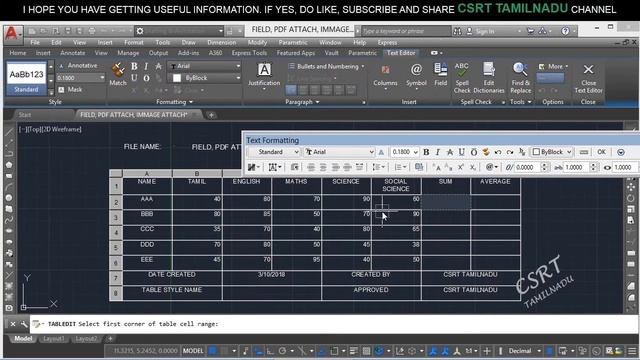Click the MODEL status bar button

(x=193, y=351)
